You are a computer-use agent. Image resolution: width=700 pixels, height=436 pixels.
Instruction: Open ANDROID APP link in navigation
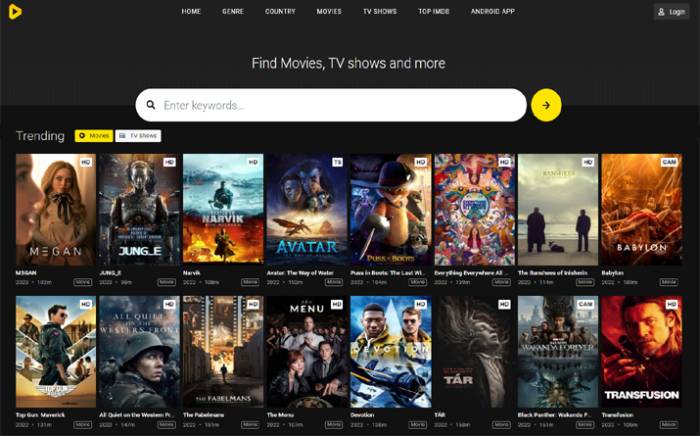(x=492, y=12)
